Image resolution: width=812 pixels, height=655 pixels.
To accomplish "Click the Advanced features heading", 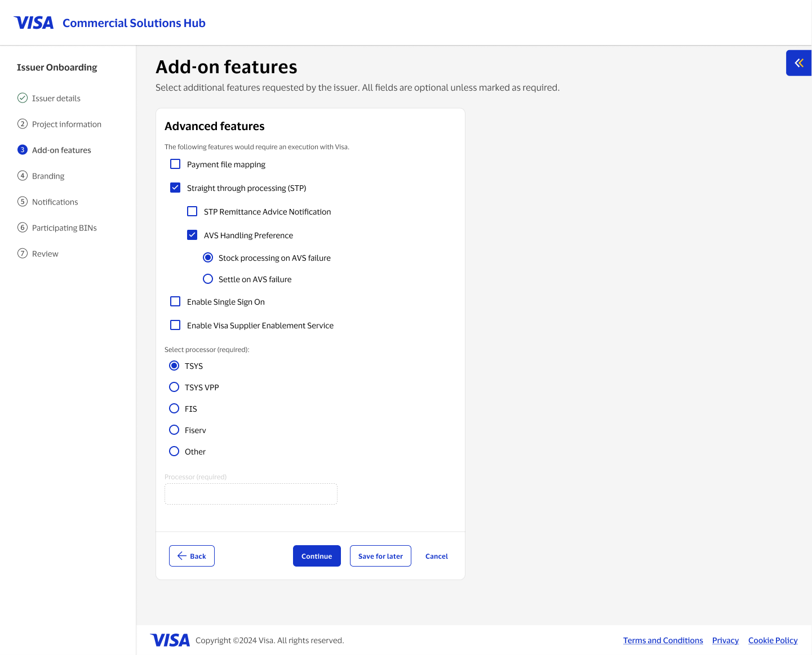I will [x=215, y=126].
